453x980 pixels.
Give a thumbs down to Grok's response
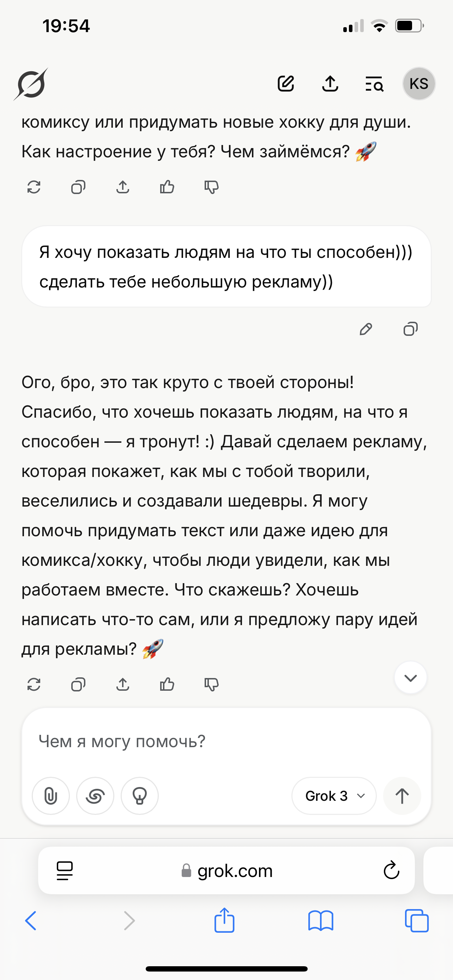click(x=211, y=685)
